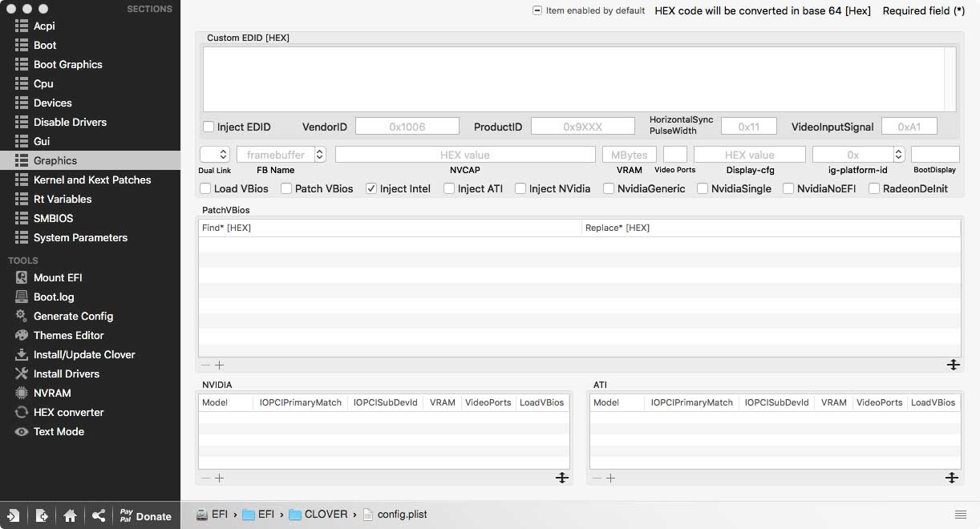
Task: Enable the NvidiaGeneric checkbox
Action: coord(609,188)
